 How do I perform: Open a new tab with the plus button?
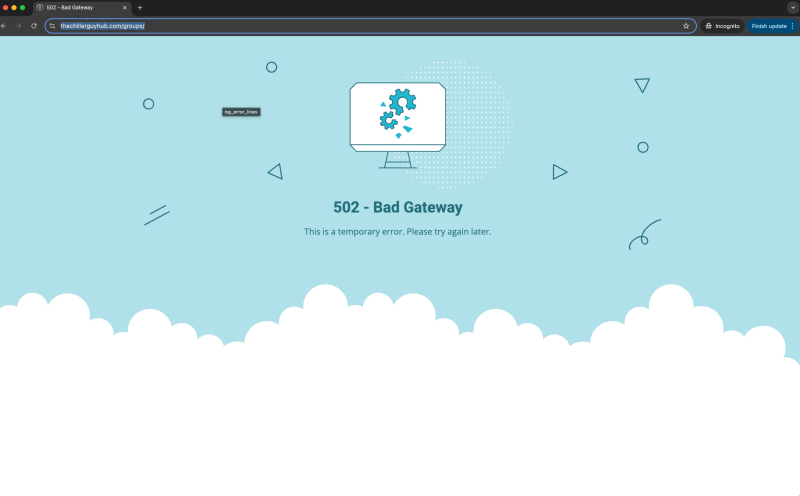tap(140, 8)
